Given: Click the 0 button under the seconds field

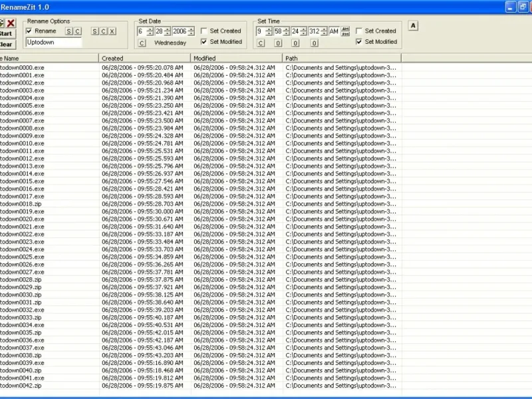Looking at the screenshot, I should (295, 43).
